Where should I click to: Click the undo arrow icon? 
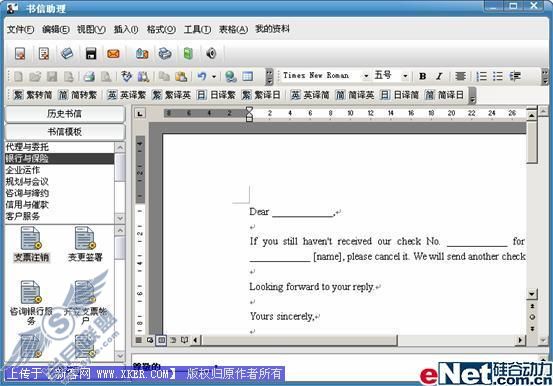click(x=202, y=76)
